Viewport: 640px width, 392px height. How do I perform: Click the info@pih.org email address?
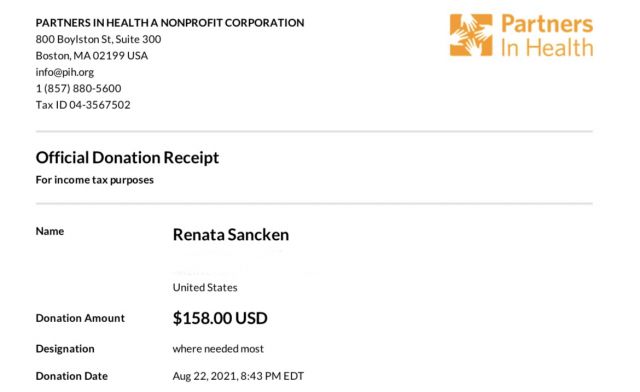(65, 72)
